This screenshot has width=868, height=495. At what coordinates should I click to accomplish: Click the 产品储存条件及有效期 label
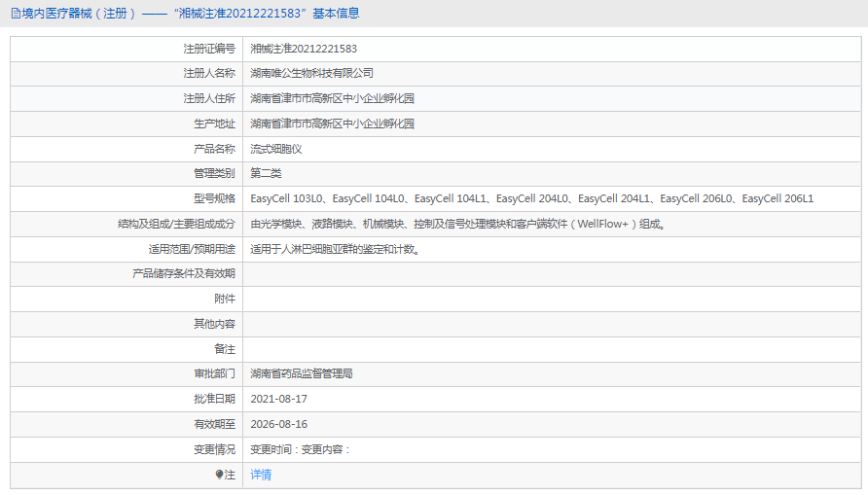pos(184,273)
